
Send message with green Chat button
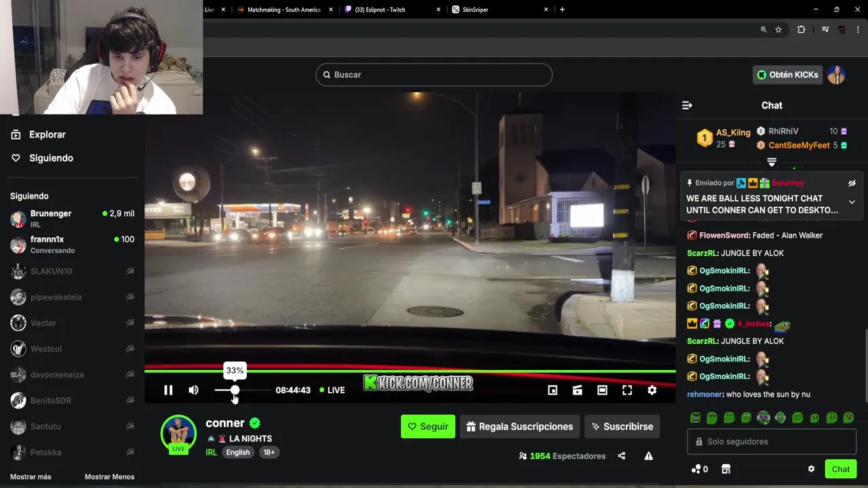[841, 469]
